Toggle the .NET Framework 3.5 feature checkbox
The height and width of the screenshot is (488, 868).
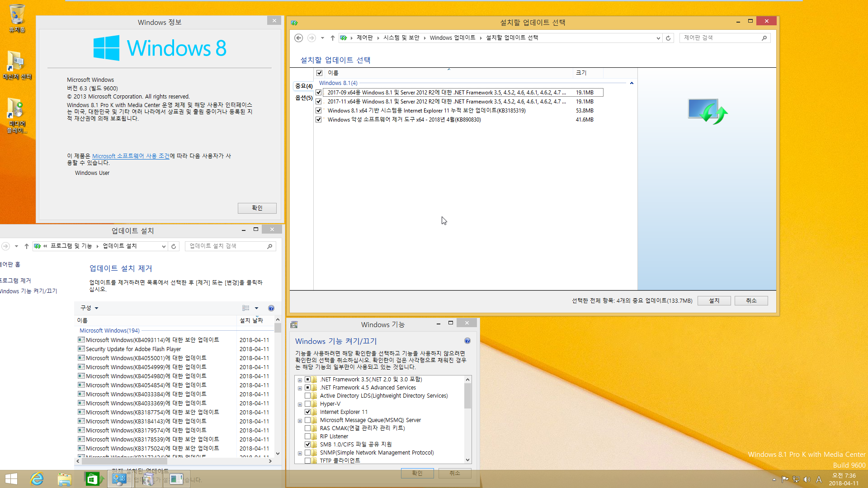307,380
